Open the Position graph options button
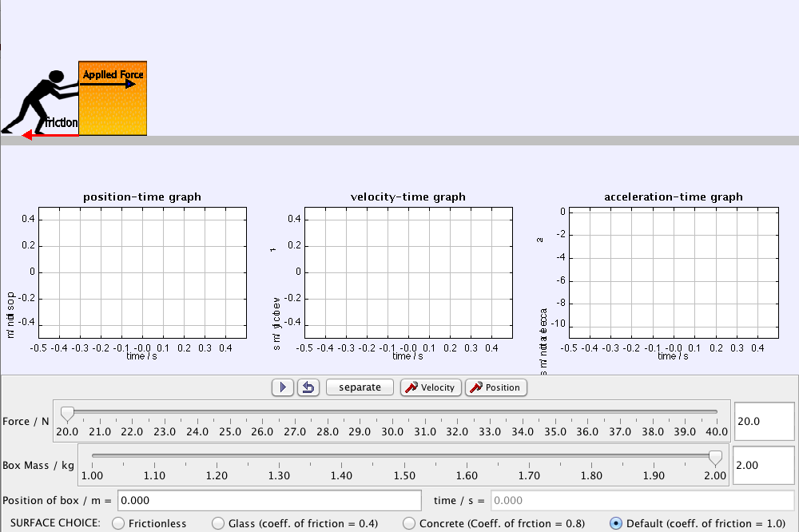Viewport: 799px width, 532px height. pos(495,387)
